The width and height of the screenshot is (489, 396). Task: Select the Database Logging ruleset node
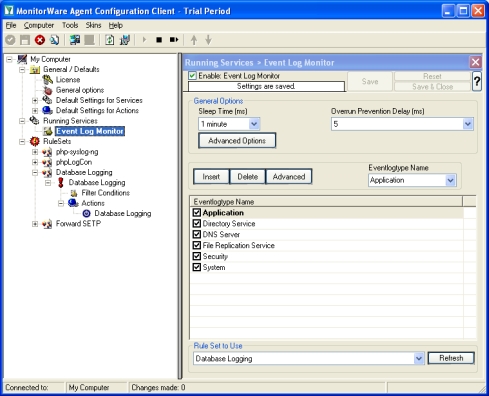click(84, 172)
